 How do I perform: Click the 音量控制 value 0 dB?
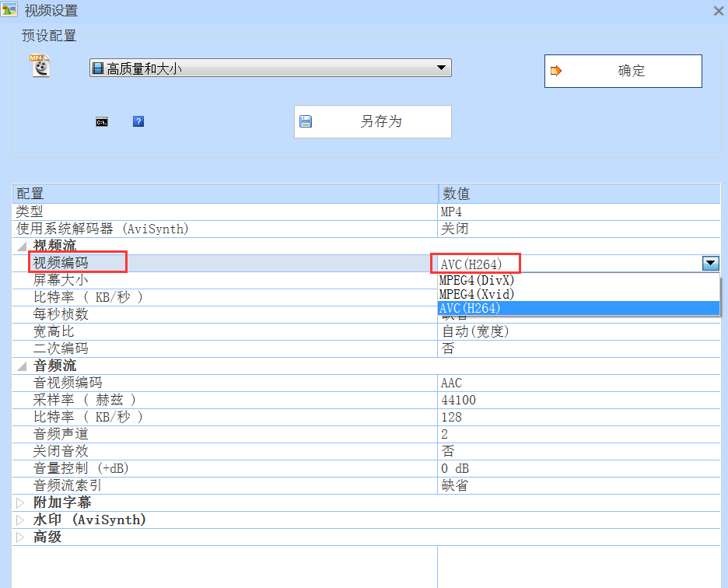coord(455,468)
